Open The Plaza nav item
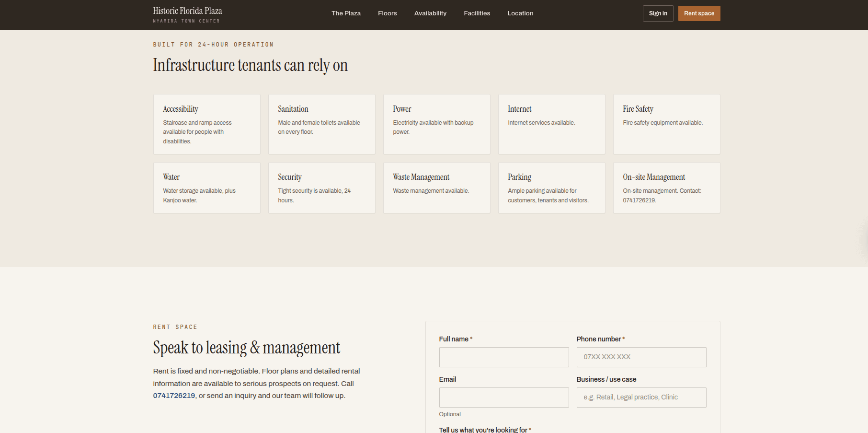The height and width of the screenshot is (433, 868). pos(346,13)
